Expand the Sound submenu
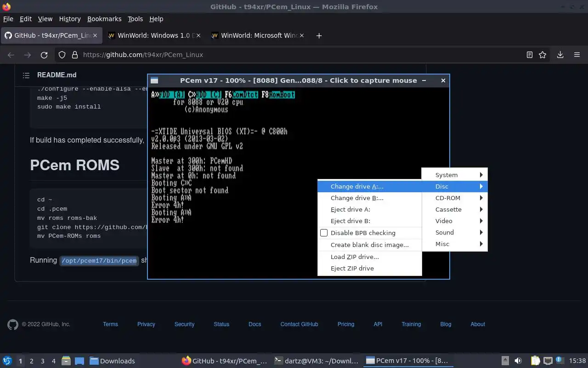This screenshot has width=588, height=368. (454, 232)
